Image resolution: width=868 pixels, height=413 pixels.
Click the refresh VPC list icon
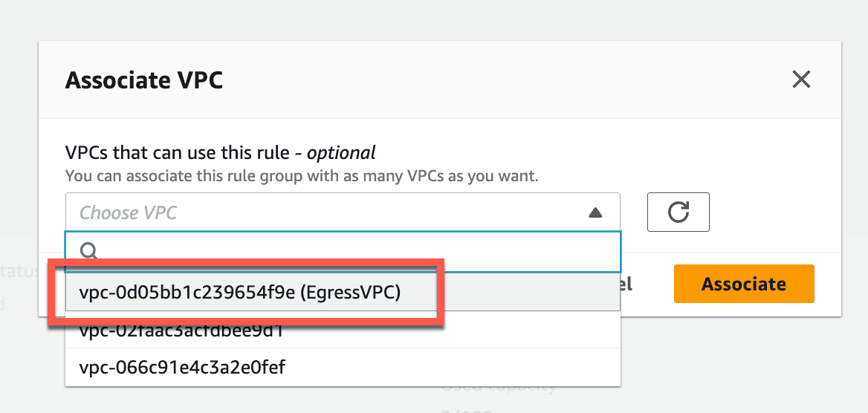(678, 212)
